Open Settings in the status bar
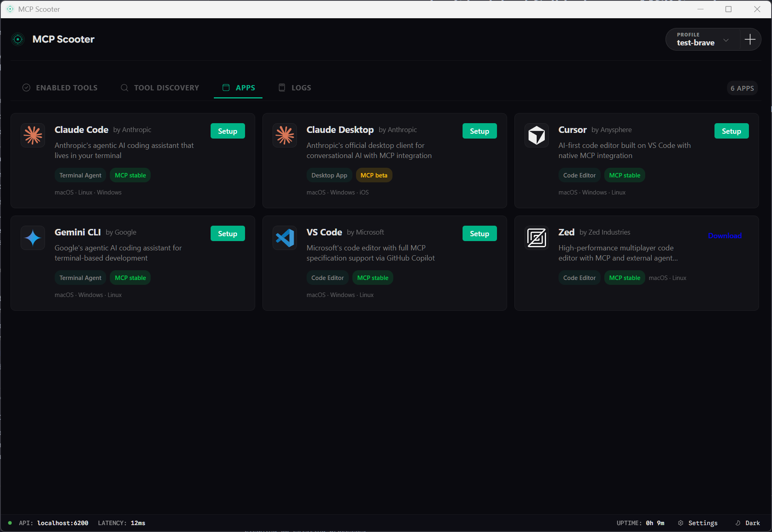 [x=698, y=523]
